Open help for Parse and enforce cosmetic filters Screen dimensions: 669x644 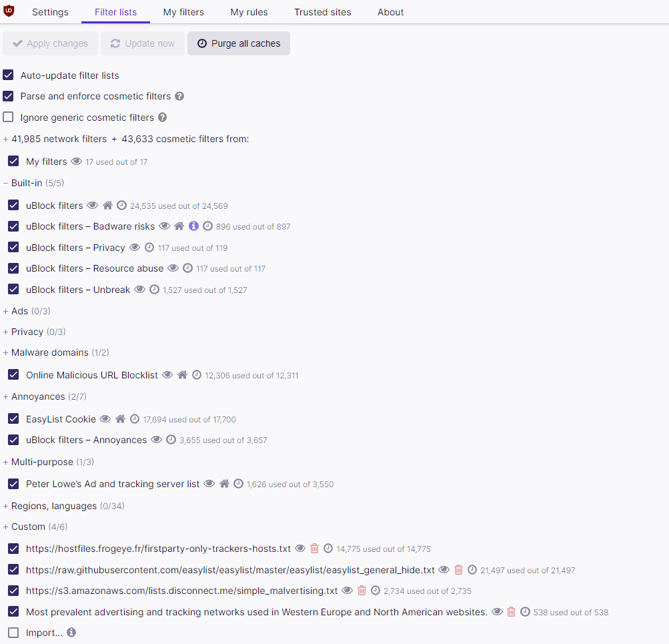[179, 96]
